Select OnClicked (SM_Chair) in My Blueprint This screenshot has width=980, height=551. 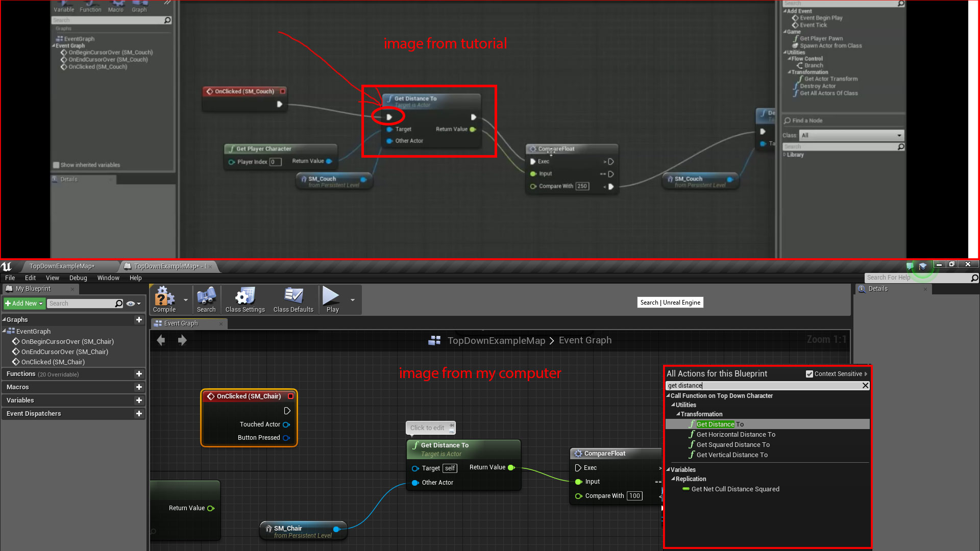[53, 362]
